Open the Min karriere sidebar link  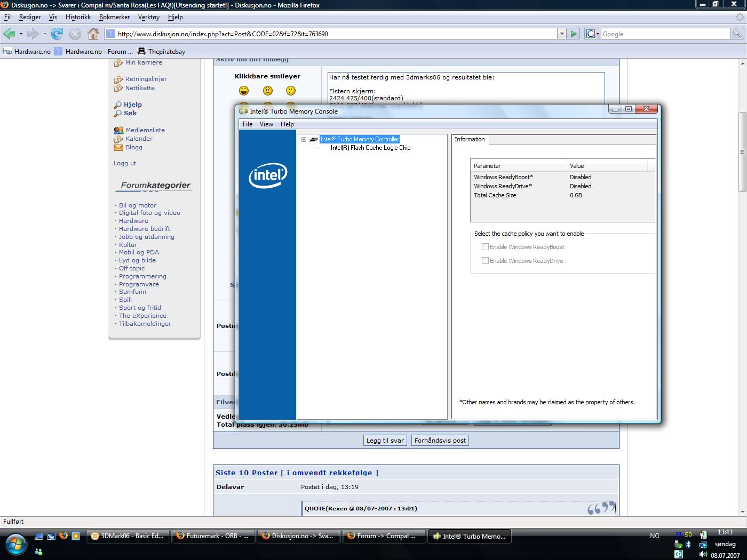tap(144, 62)
